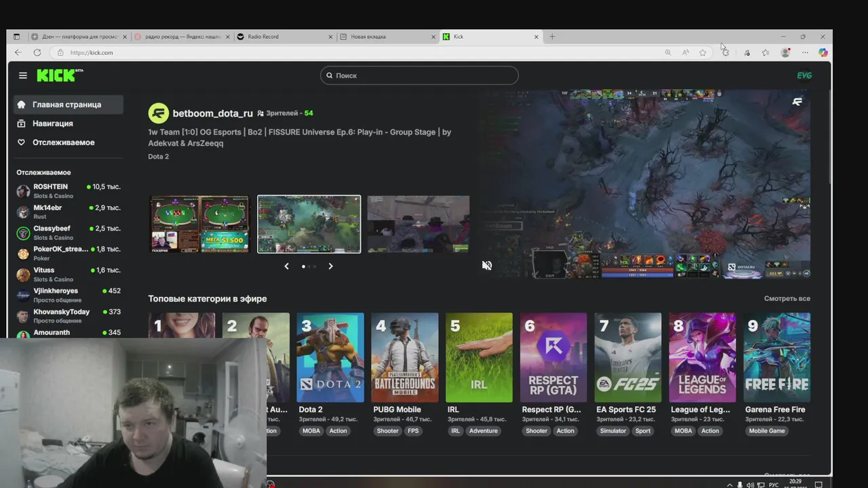
Task: Unmute the featured stream player
Action: [487, 266]
